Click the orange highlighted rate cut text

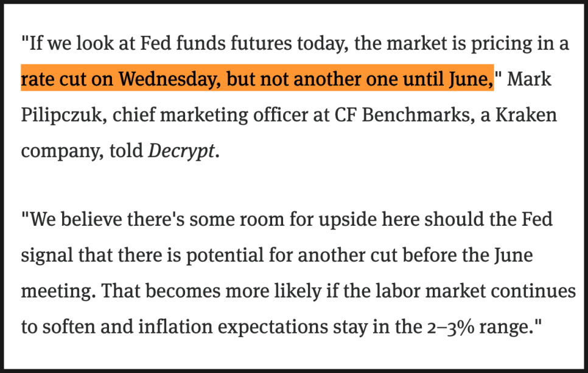pos(256,79)
